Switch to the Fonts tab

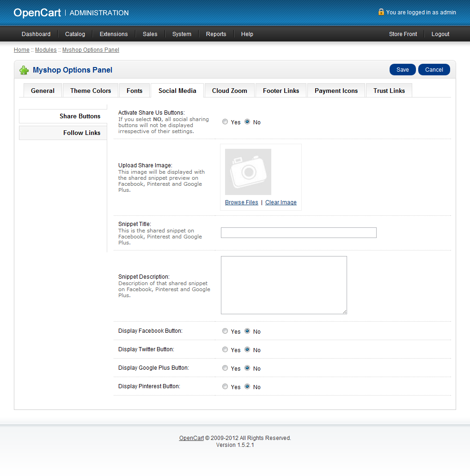[x=134, y=91]
